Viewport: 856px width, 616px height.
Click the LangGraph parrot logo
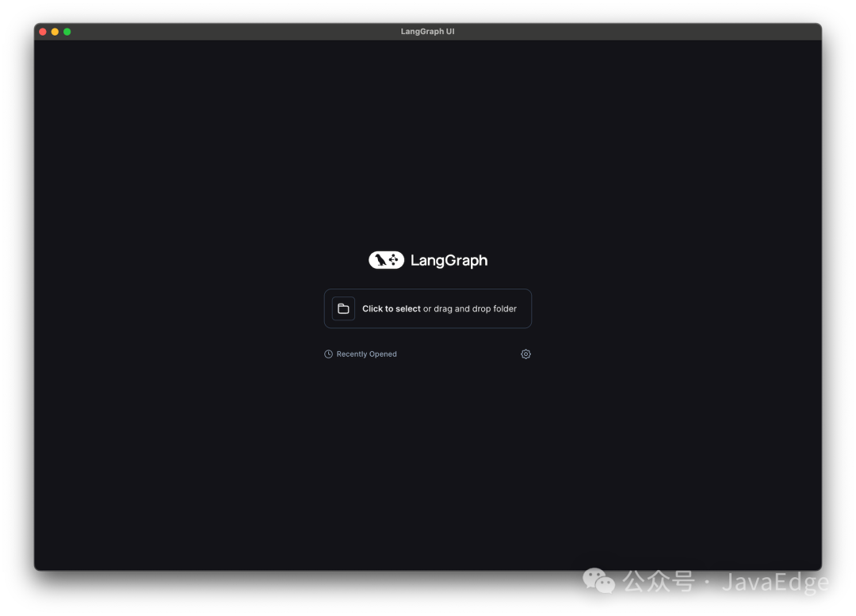pos(386,260)
